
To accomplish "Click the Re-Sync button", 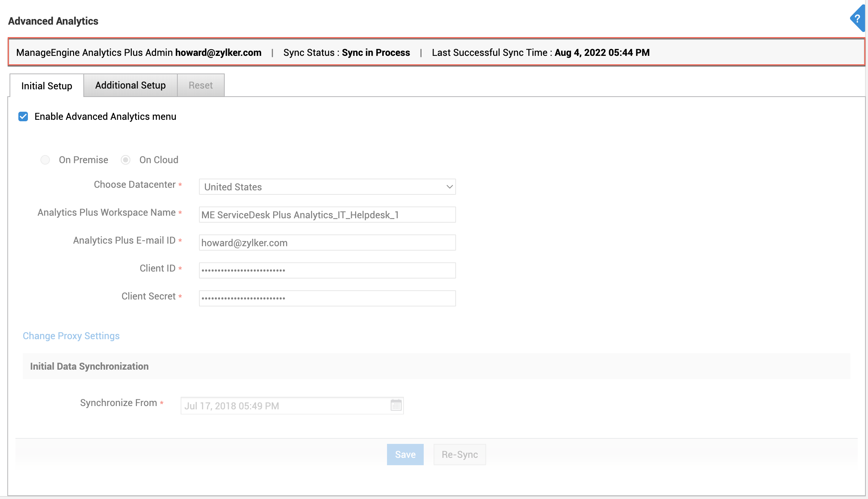I will point(459,455).
